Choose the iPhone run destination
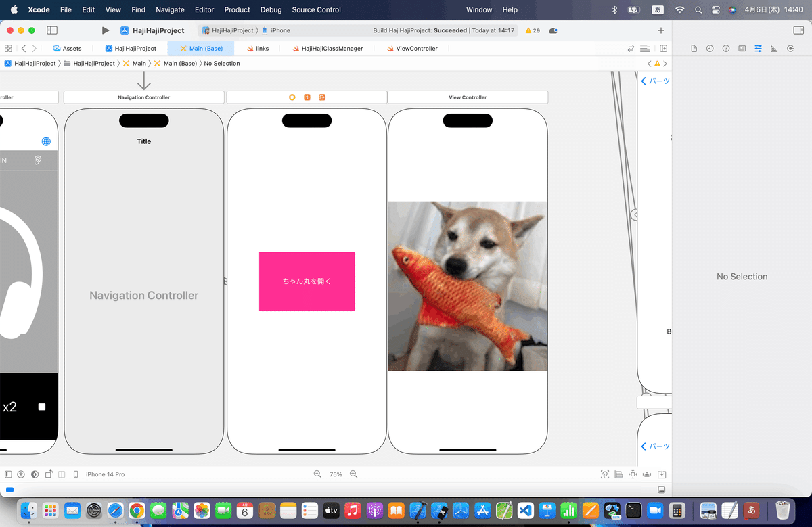 point(276,30)
